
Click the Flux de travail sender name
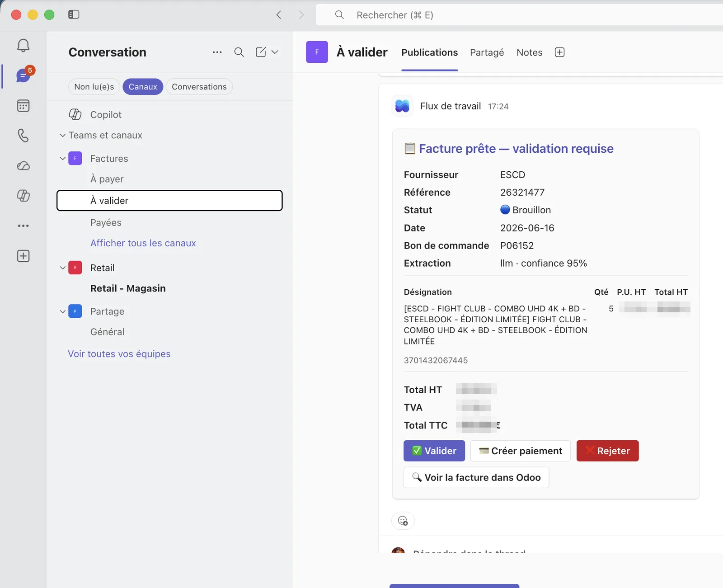(x=451, y=106)
